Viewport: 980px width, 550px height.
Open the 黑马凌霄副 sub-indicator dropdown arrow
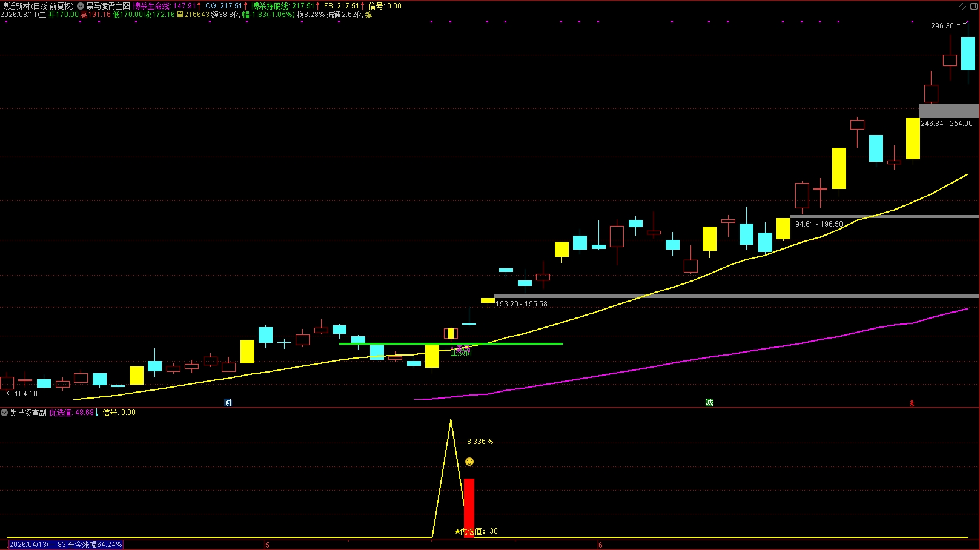4,413
